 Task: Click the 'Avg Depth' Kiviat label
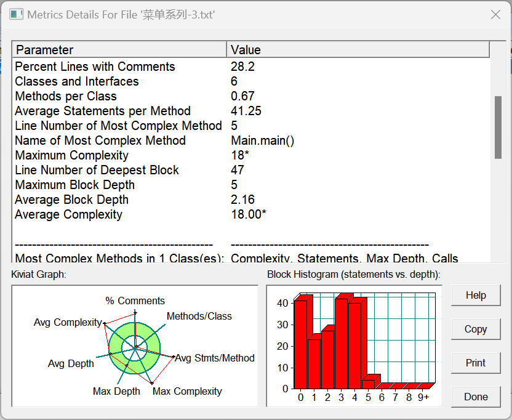point(71,363)
